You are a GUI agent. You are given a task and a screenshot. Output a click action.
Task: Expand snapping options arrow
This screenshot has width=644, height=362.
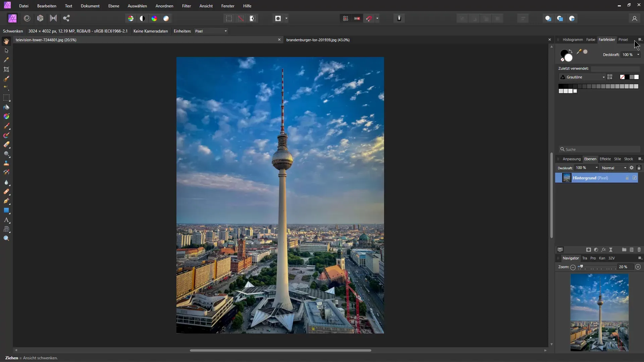[x=377, y=18]
